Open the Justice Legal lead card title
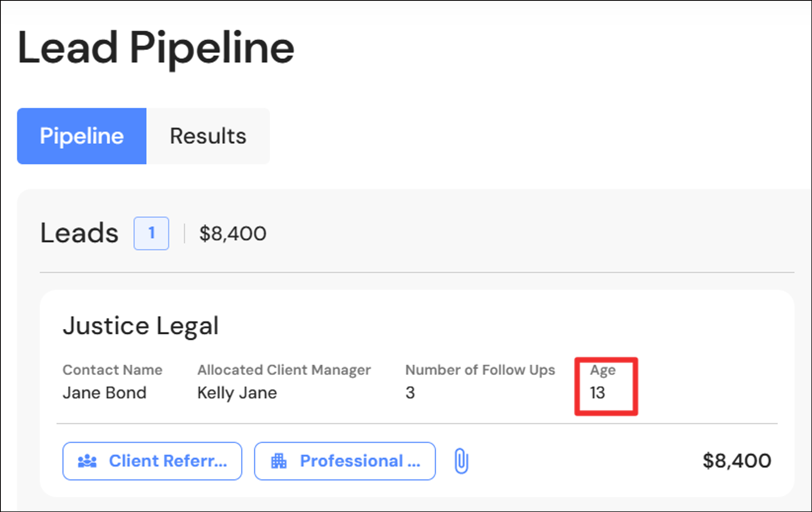 coord(141,326)
